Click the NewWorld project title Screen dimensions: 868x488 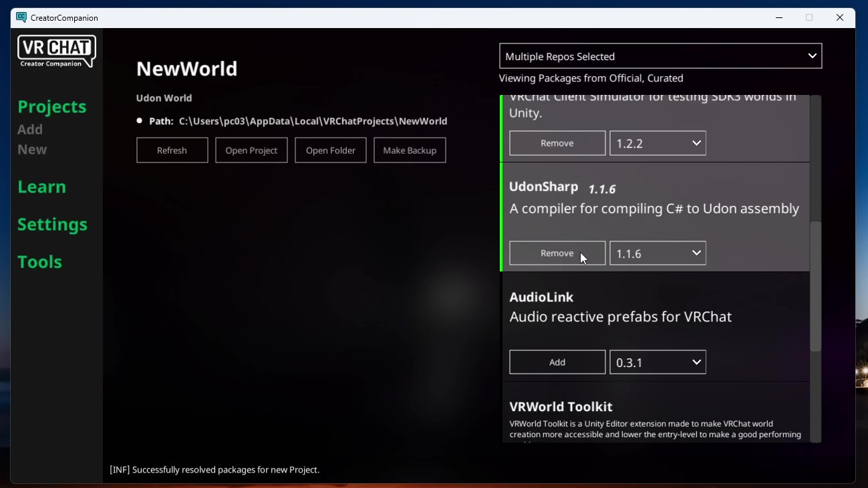click(186, 69)
